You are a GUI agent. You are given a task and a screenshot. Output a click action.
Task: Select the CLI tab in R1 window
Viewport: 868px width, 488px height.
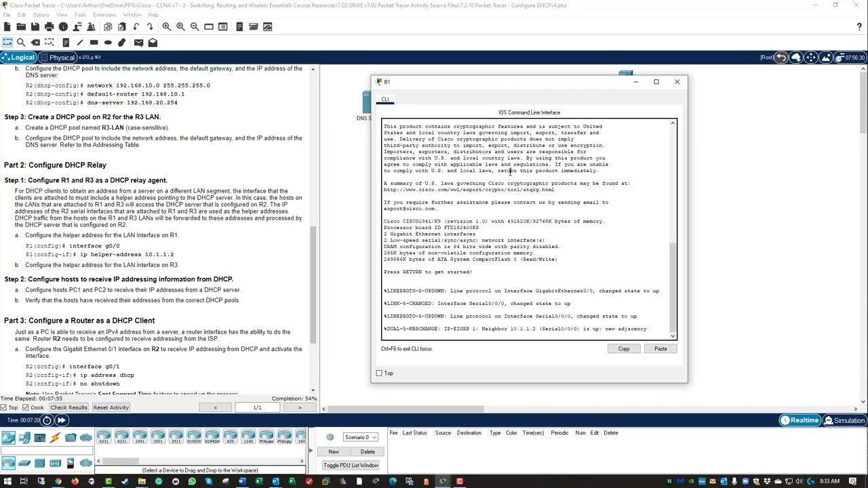coord(385,100)
